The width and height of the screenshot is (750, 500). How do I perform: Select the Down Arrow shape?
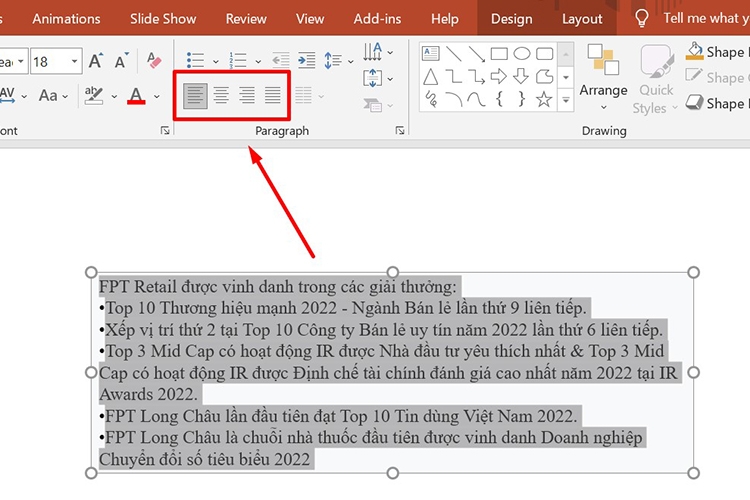click(521, 77)
